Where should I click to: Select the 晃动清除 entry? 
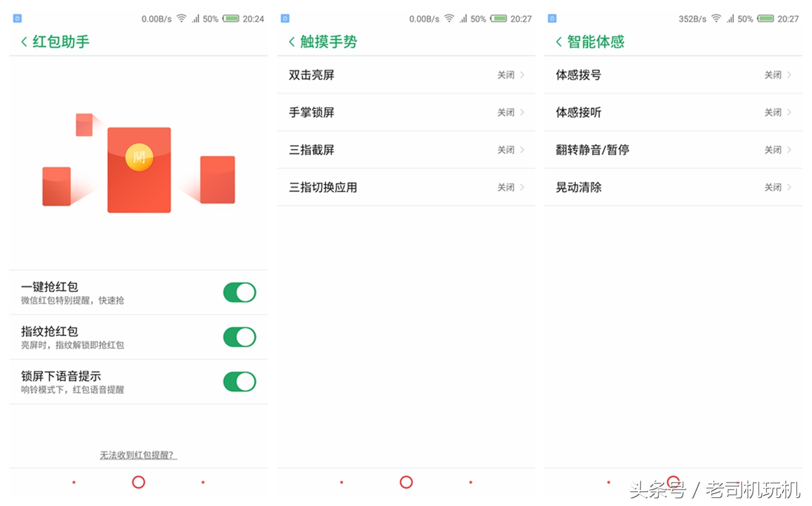tap(674, 187)
